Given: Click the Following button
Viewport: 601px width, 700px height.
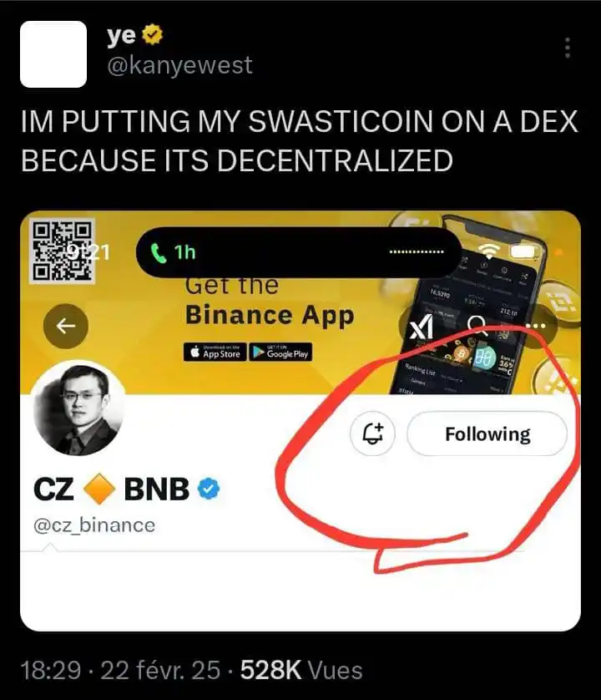Looking at the screenshot, I should pos(487,434).
